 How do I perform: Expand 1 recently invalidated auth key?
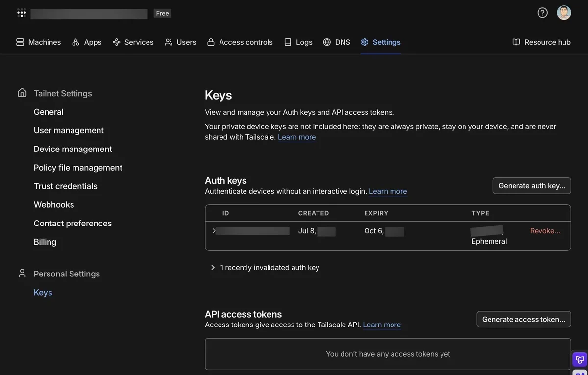coord(265,268)
